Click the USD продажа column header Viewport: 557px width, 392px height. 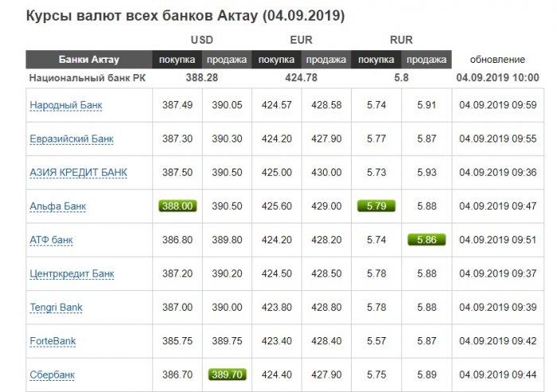click(x=227, y=60)
